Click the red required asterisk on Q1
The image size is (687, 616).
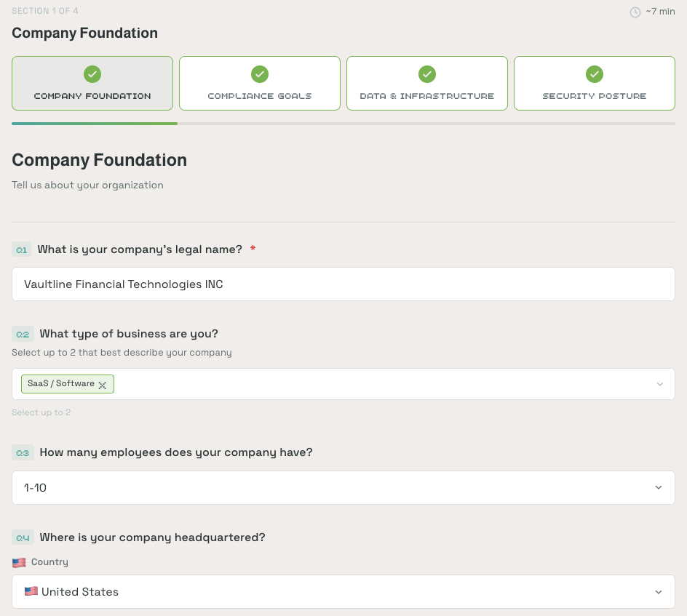coord(253,248)
